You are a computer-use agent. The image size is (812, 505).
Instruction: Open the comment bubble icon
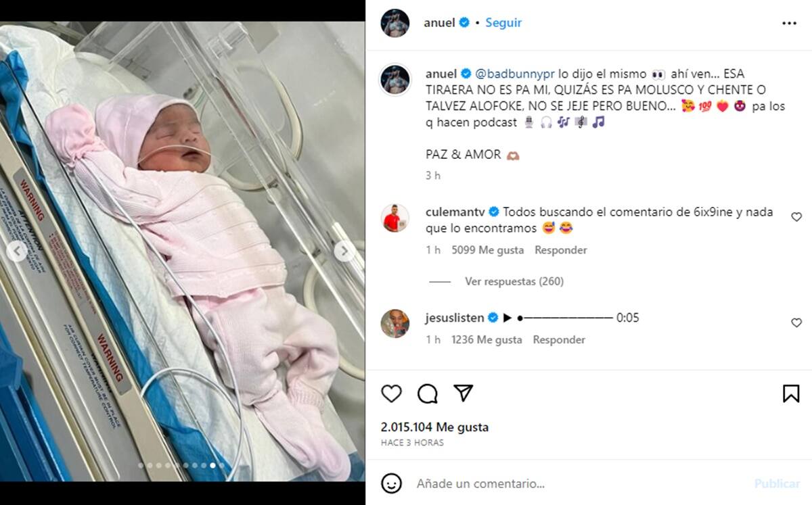(x=427, y=393)
